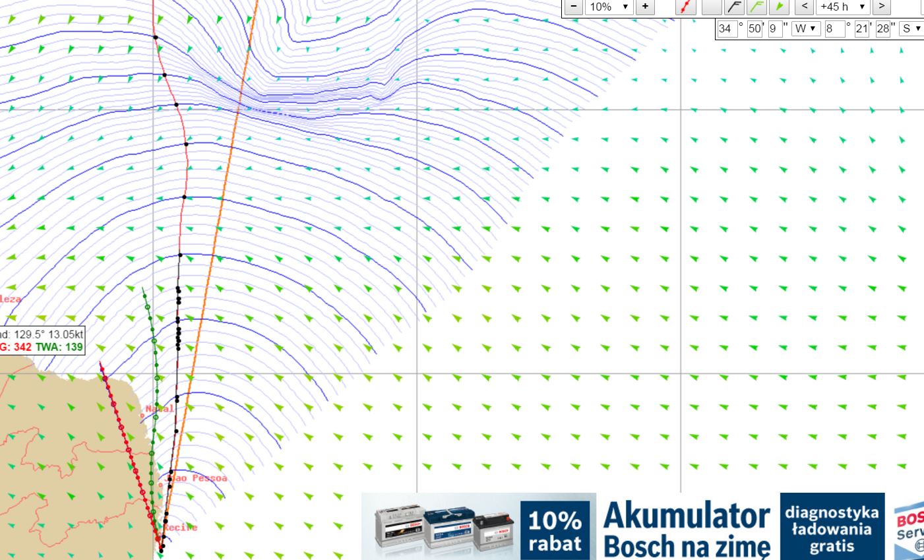This screenshot has height=560, width=924.
Task: Click the zoom out minus button
Action: (574, 7)
